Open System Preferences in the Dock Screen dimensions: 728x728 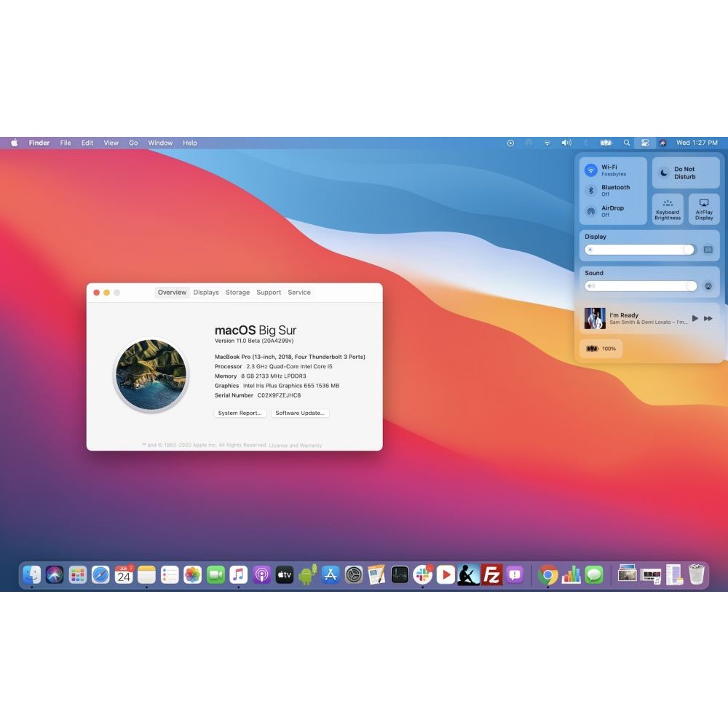click(x=353, y=575)
